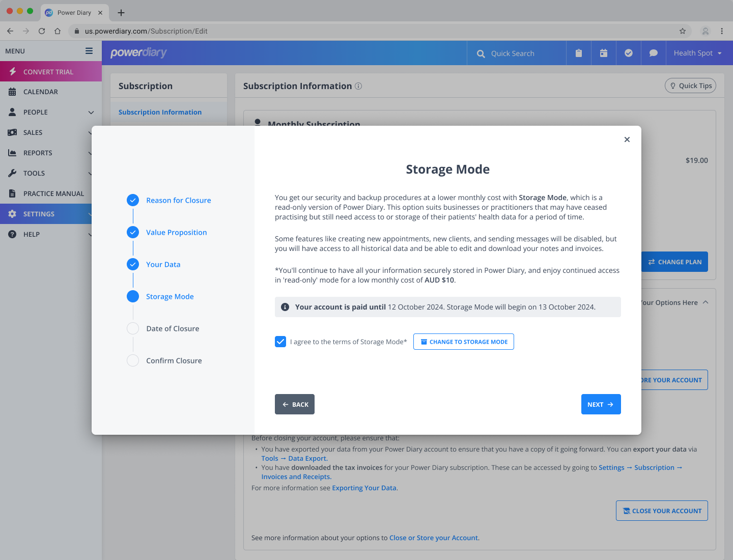Screen dimensions: 733x560
Task: Bookmark page with the star icon
Action: coord(683,31)
